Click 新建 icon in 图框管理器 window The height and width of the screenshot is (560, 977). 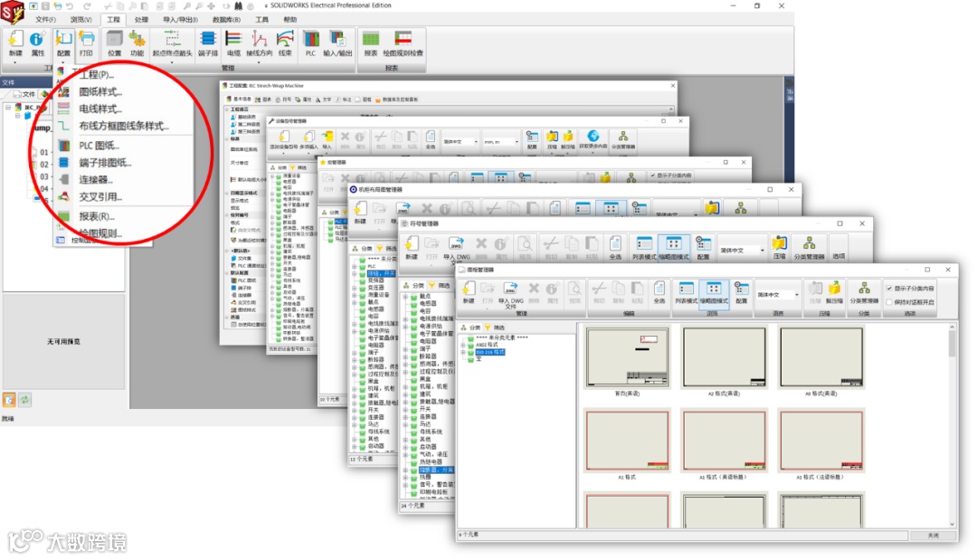click(469, 292)
